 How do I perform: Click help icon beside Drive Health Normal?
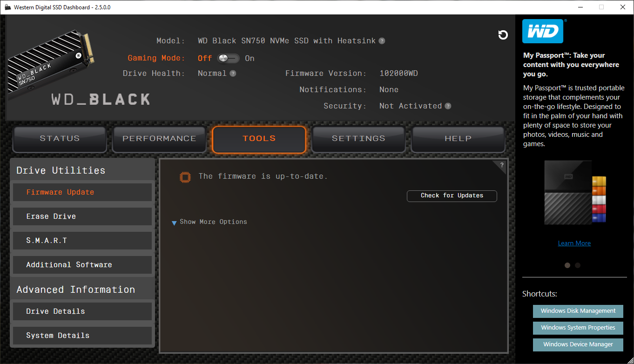pyautogui.click(x=233, y=74)
